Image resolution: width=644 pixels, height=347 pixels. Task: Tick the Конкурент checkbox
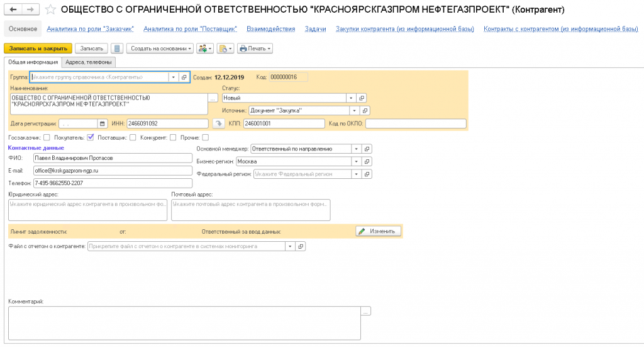pyautogui.click(x=172, y=137)
